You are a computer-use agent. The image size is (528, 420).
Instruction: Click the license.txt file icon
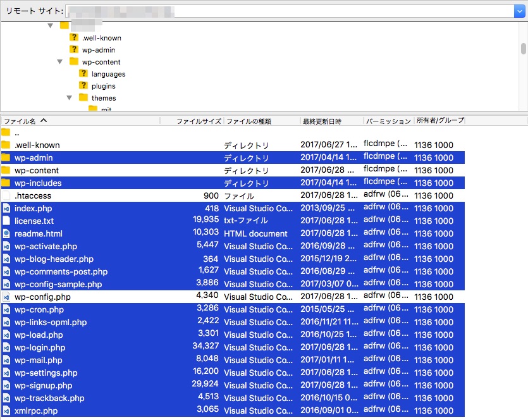click(6, 221)
